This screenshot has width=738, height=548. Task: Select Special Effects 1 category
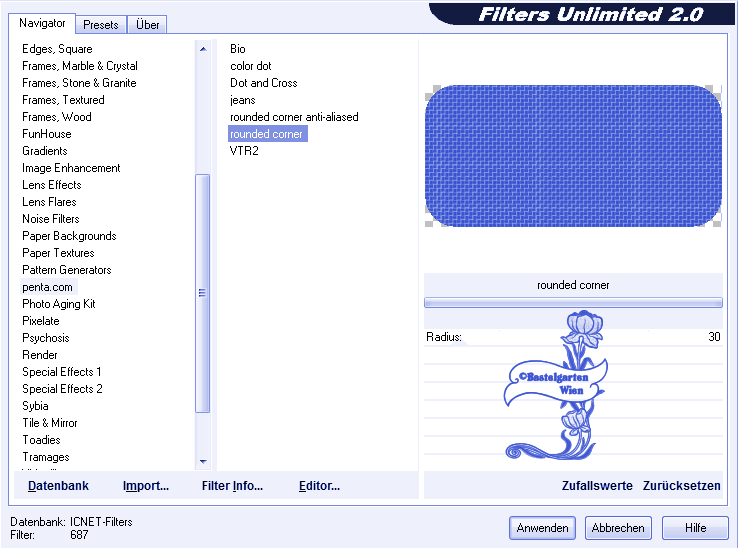pos(62,371)
